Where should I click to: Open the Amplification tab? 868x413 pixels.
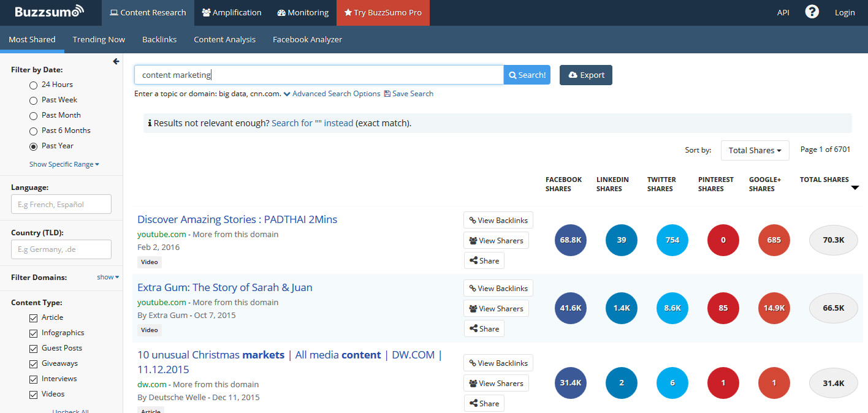pos(231,12)
